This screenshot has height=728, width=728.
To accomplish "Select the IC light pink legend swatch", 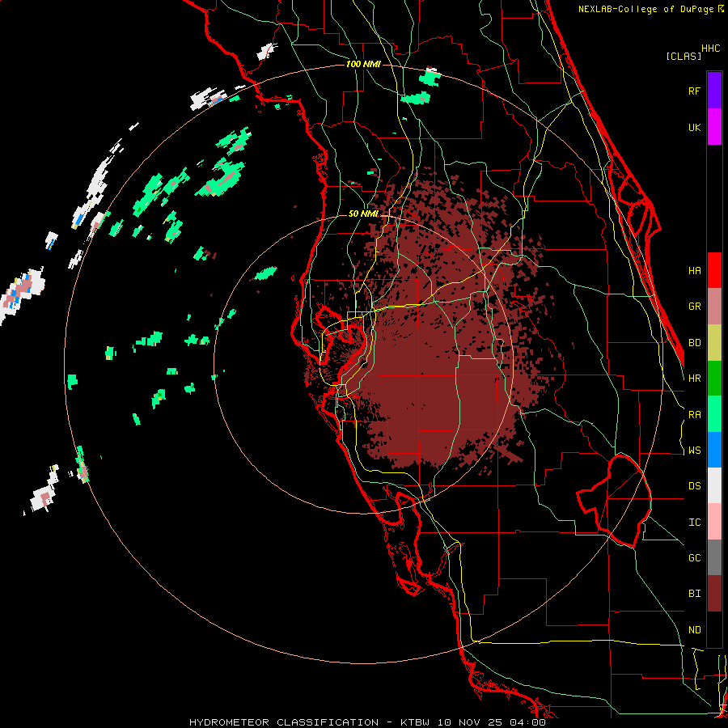I will click(x=714, y=523).
